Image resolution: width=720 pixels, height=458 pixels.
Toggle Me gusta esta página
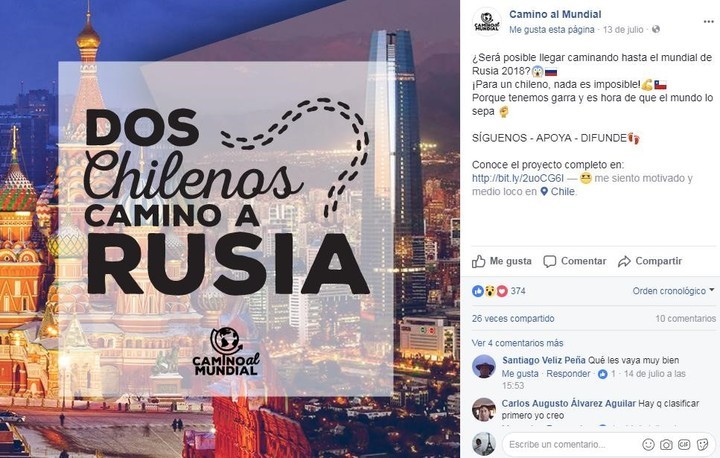click(551, 30)
